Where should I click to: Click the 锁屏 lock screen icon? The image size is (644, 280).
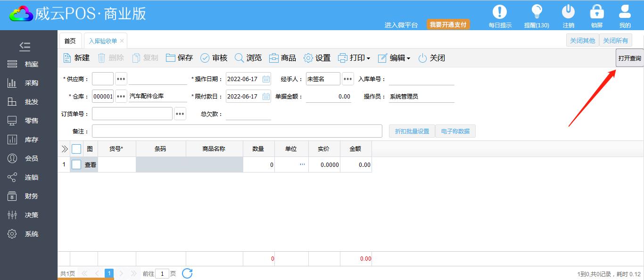[x=597, y=12]
